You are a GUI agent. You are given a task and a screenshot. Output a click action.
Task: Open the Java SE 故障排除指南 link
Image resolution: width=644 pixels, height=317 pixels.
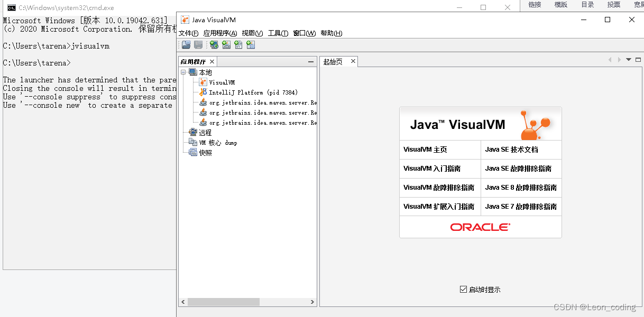[x=518, y=169]
